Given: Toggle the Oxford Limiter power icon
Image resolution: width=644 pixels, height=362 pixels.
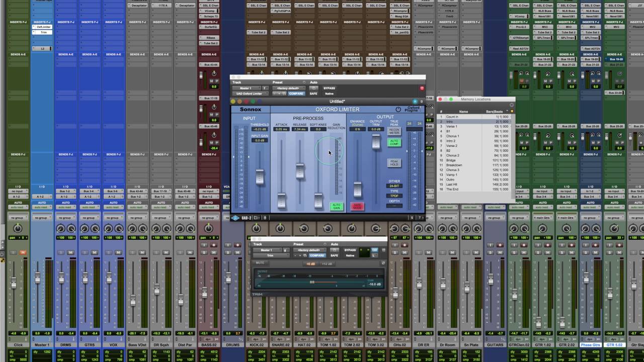Looking at the screenshot, I should 398,109.
